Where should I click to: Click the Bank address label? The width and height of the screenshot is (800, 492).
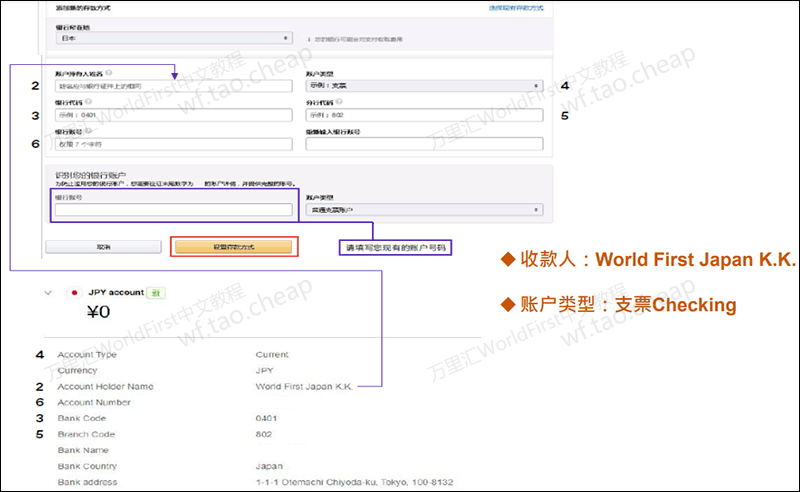click(x=87, y=482)
